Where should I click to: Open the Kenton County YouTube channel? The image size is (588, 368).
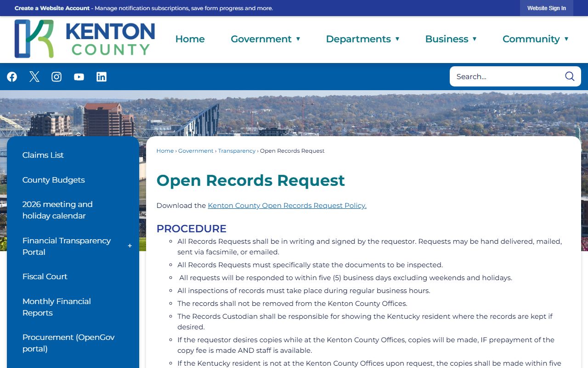click(79, 77)
